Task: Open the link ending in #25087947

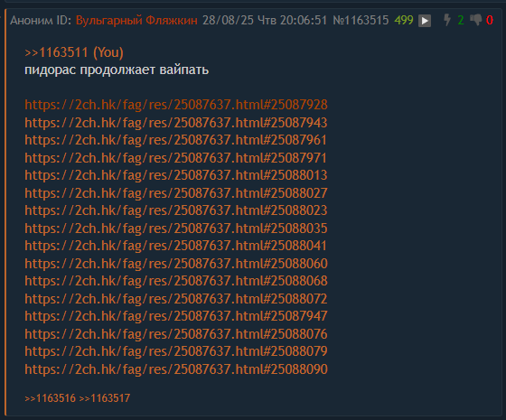Action: pos(176,316)
